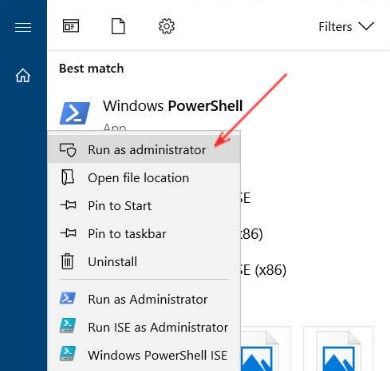Click the trash icon beside Uninstall
This screenshot has width=390, height=371.
[x=67, y=261]
